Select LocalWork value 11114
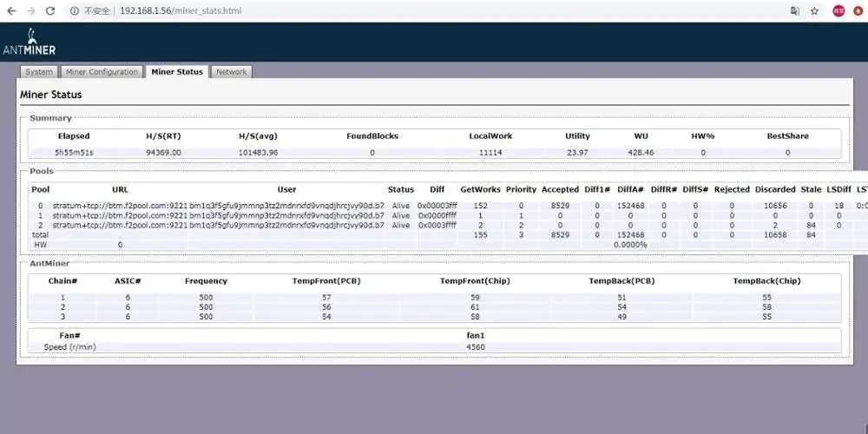Image resolution: width=868 pixels, height=434 pixels. point(490,153)
